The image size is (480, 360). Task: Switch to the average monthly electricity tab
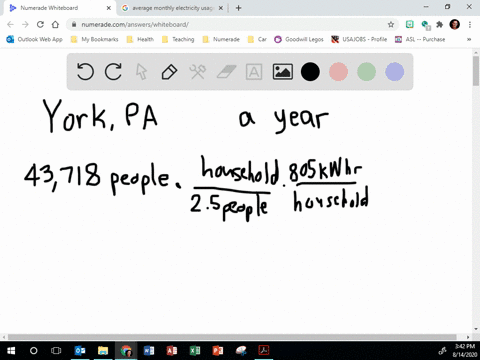168,8
